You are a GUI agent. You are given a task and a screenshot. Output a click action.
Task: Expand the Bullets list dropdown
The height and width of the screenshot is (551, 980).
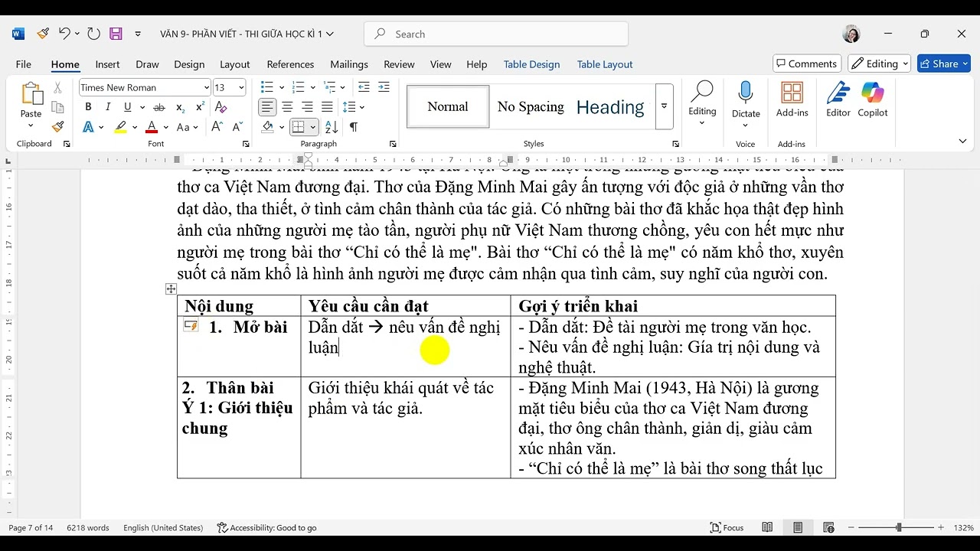(282, 87)
